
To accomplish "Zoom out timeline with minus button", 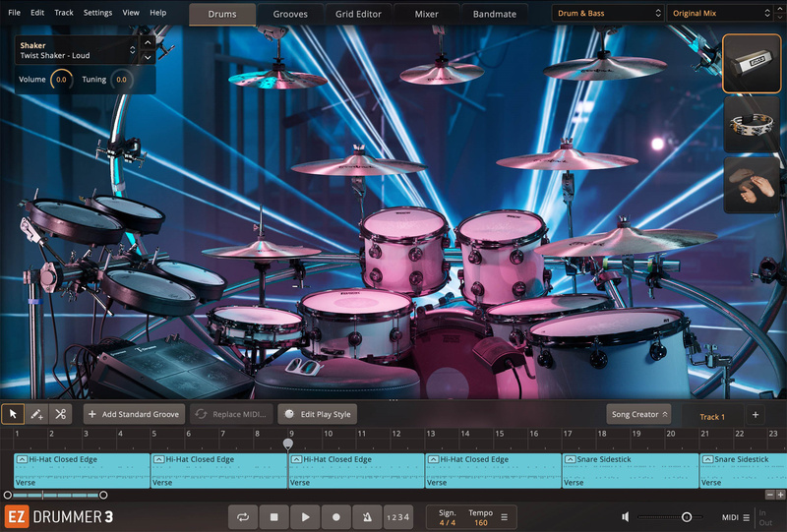I will [x=770, y=495].
